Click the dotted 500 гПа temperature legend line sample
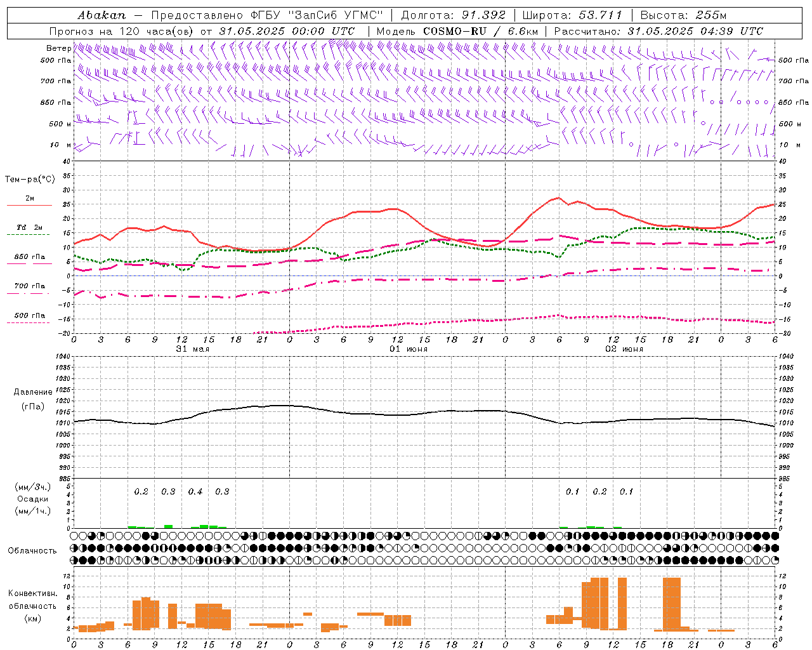Viewport: 812px width, 650px height. click(x=28, y=322)
